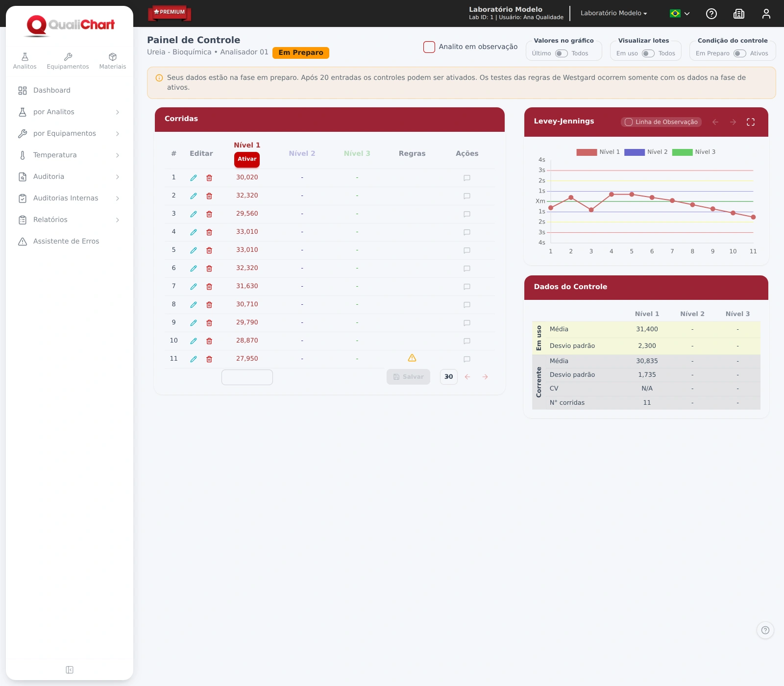Open Assistente de Erros menu item
This screenshot has width=784, height=686.
click(70, 241)
